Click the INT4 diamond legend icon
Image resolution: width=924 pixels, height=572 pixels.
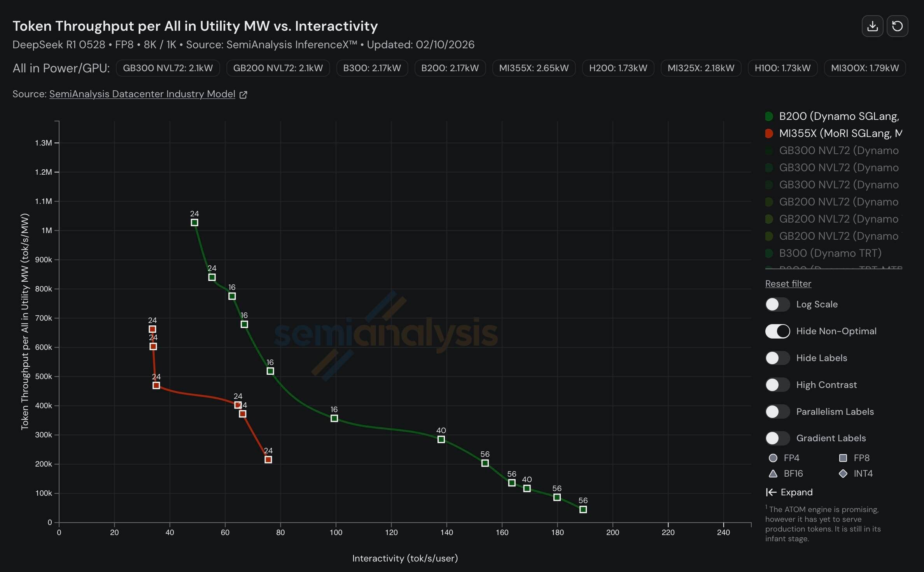[x=843, y=474]
